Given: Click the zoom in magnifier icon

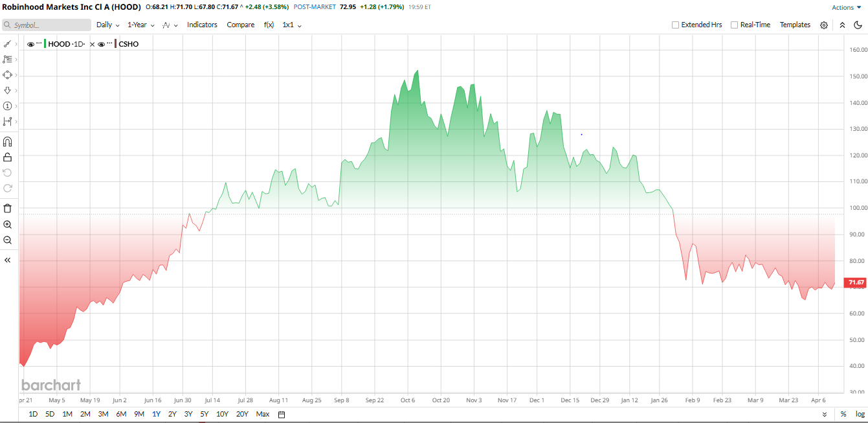Looking at the screenshot, I should point(8,224).
